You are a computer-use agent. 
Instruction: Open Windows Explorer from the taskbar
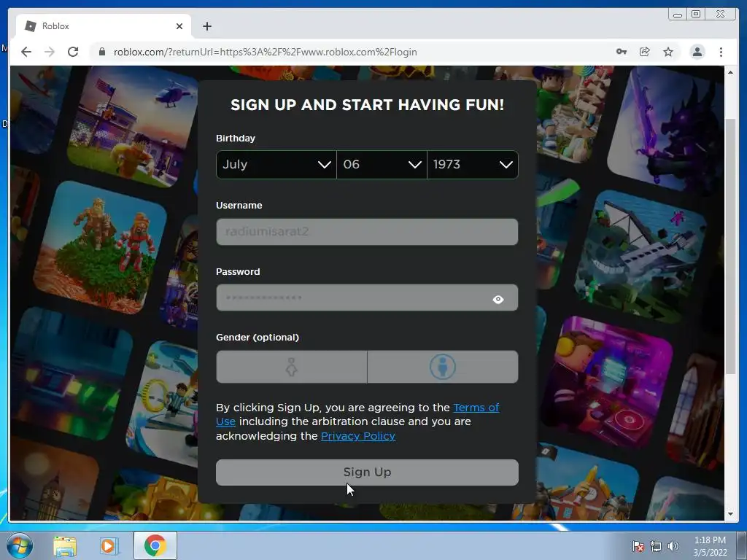coord(65,546)
